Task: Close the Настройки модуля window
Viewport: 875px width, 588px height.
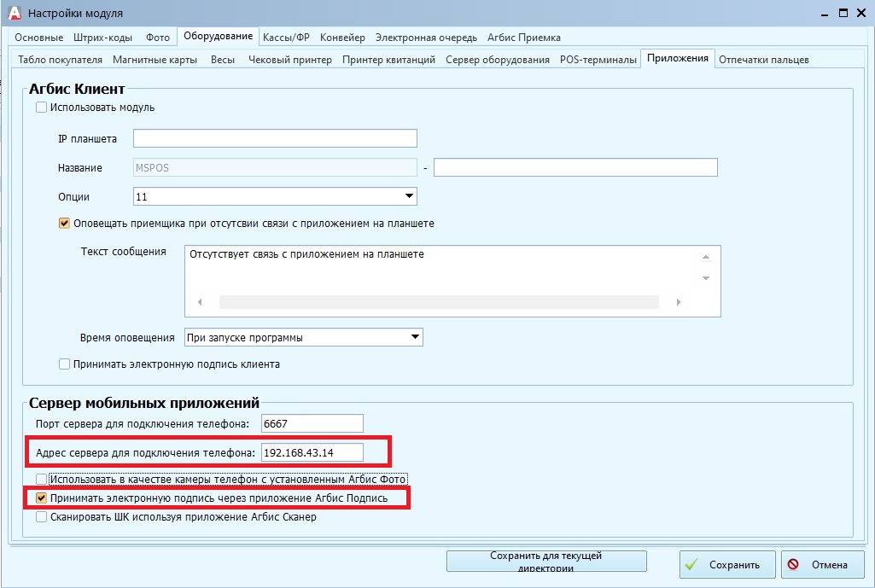Action: coord(861,13)
